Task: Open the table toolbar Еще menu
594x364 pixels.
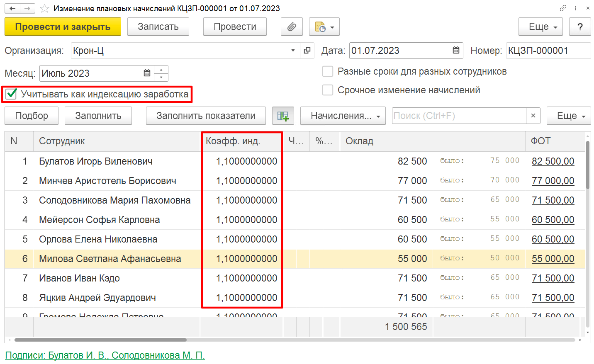Action: click(x=569, y=116)
